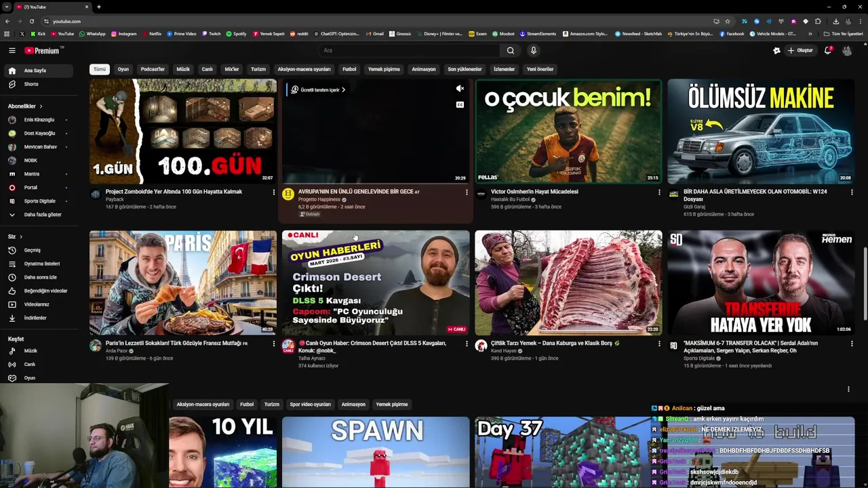This screenshot has width=868, height=488.
Task: Expand Daha fazla göster subscriptions
Action: tap(39, 215)
